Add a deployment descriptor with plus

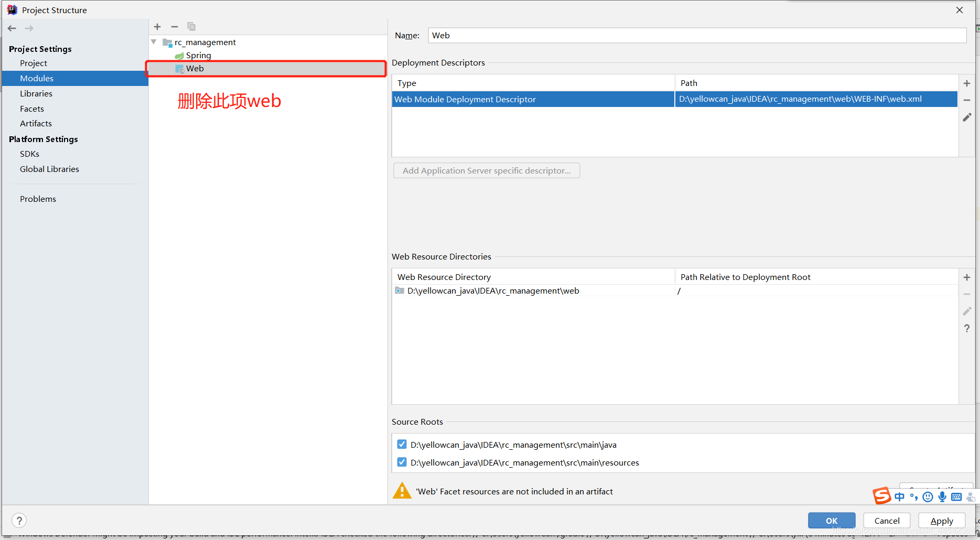click(x=967, y=83)
